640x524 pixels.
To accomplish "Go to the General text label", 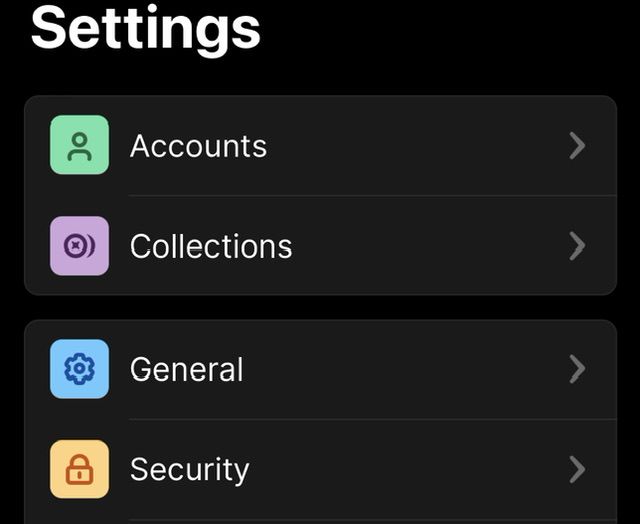I will pyautogui.click(x=186, y=369).
